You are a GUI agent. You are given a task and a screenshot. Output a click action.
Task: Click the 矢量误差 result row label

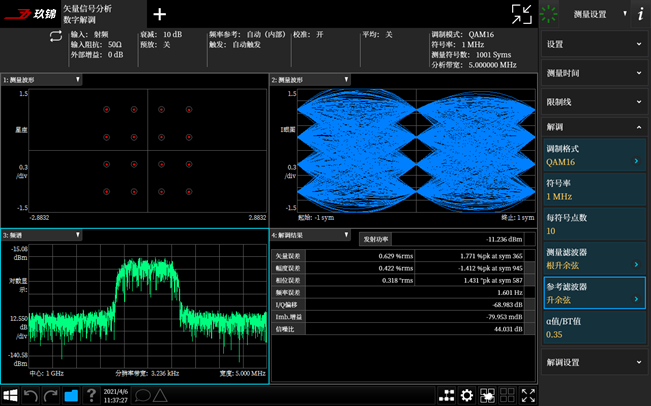point(288,256)
